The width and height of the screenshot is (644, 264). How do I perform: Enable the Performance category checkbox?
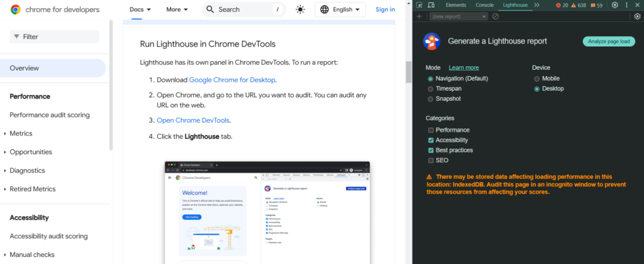431,130
